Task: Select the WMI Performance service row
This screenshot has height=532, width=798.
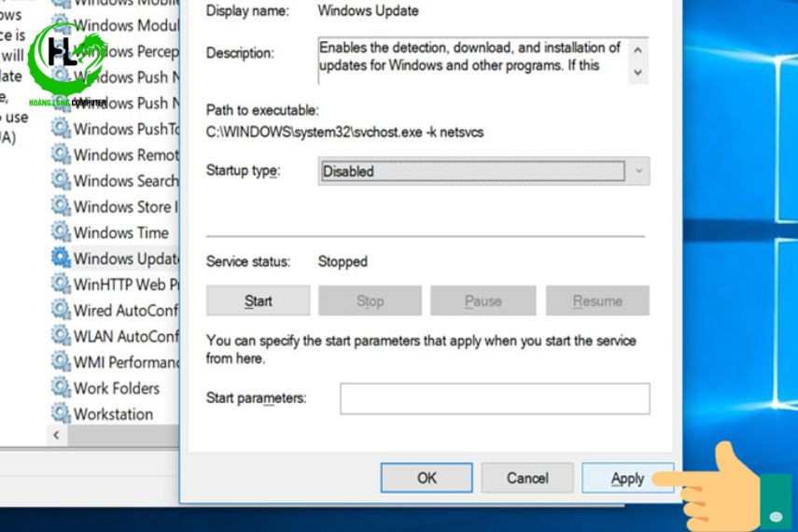Action: coord(115,362)
